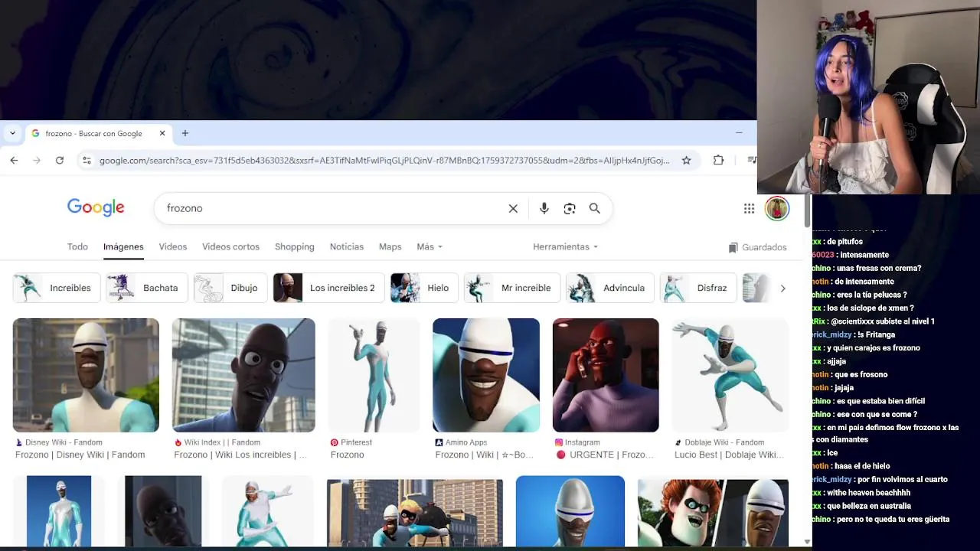Open the Videos cortos tab
Viewport: 980px width, 551px height.
[230, 246]
